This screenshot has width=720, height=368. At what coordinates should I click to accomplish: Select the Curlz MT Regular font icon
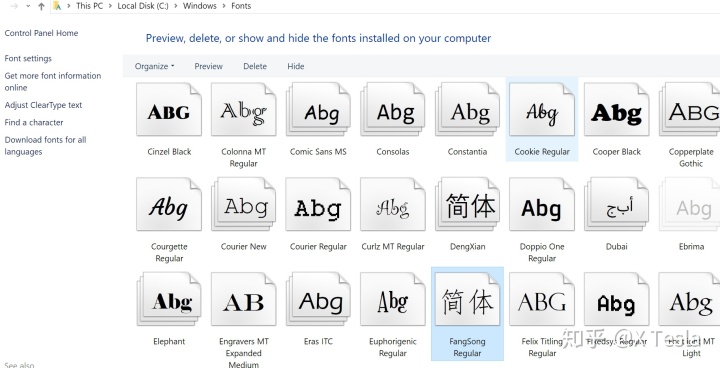point(393,204)
